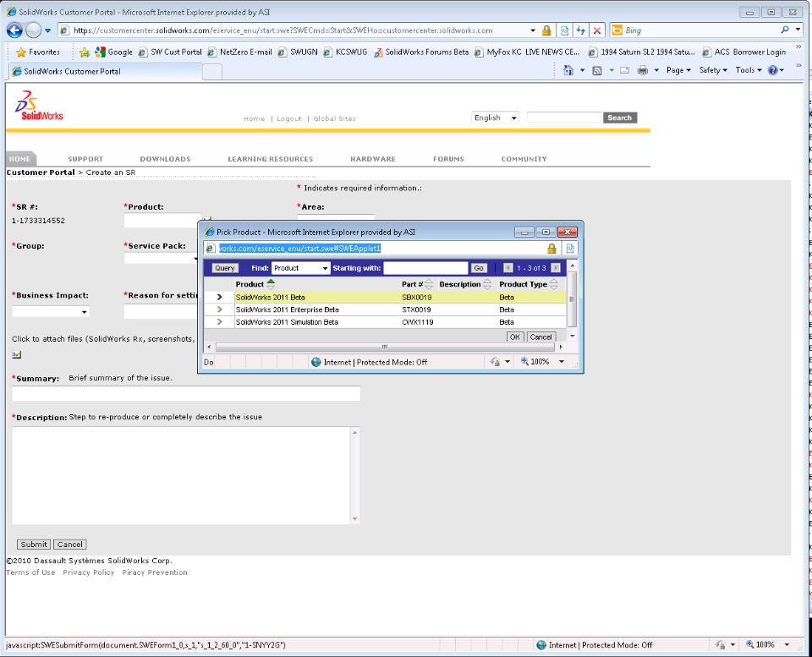Click the Description text area
Screen dimensions: 812x657
(181, 475)
